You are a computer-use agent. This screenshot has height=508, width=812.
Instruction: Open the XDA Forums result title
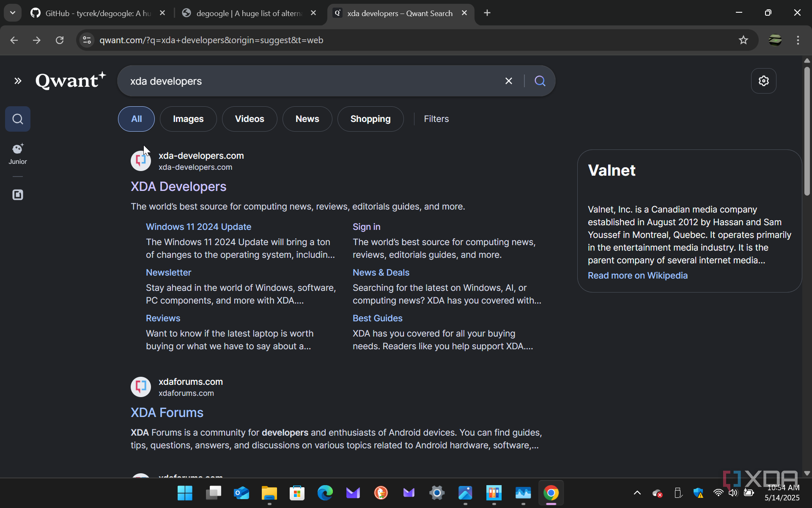click(167, 413)
